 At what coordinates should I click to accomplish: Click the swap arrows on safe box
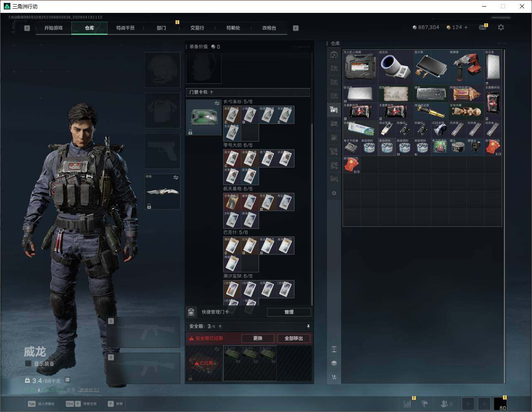(217, 349)
